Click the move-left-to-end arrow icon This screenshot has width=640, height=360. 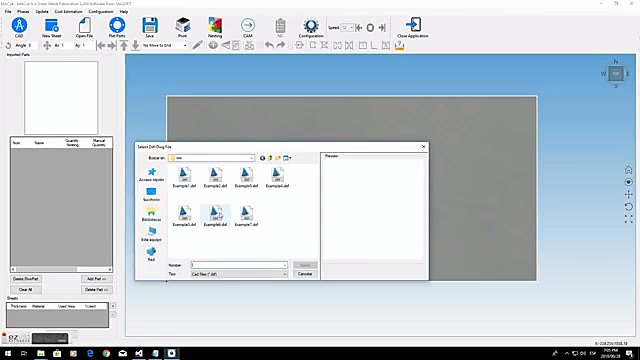click(x=101, y=45)
